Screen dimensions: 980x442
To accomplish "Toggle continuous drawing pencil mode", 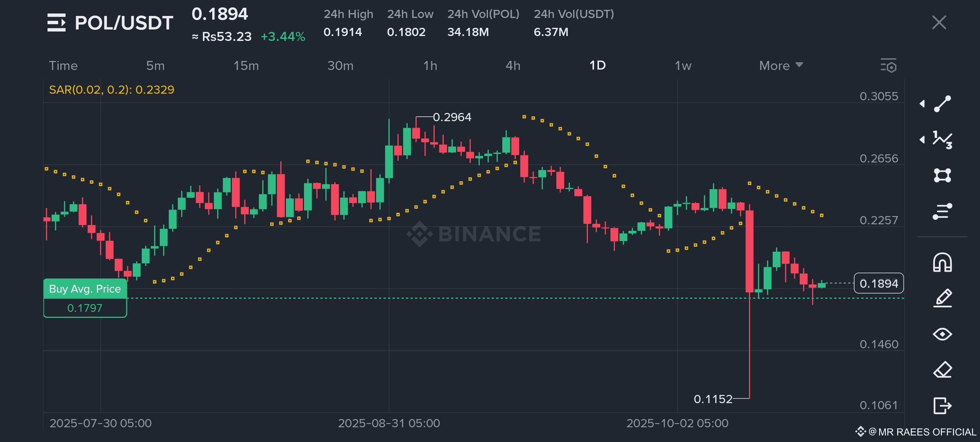I will coord(942,298).
